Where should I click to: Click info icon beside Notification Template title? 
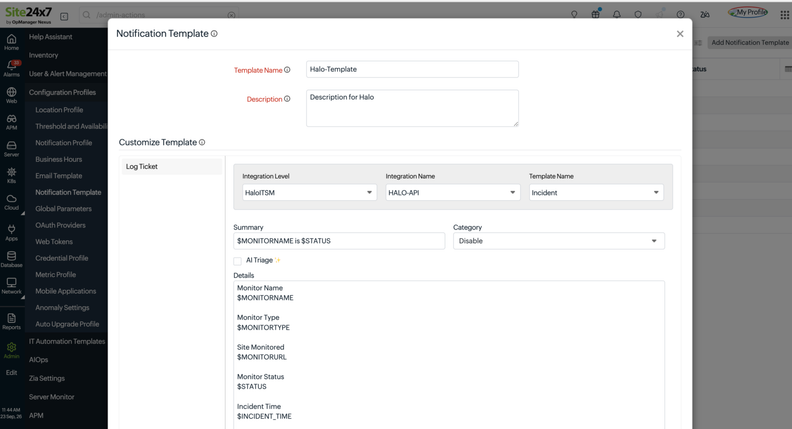click(x=214, y=33)
